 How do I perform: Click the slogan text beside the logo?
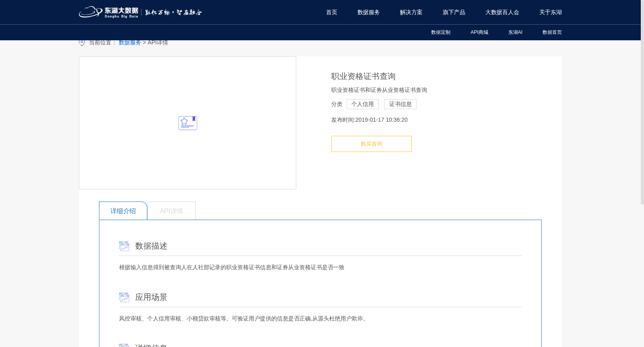[173, 12]
